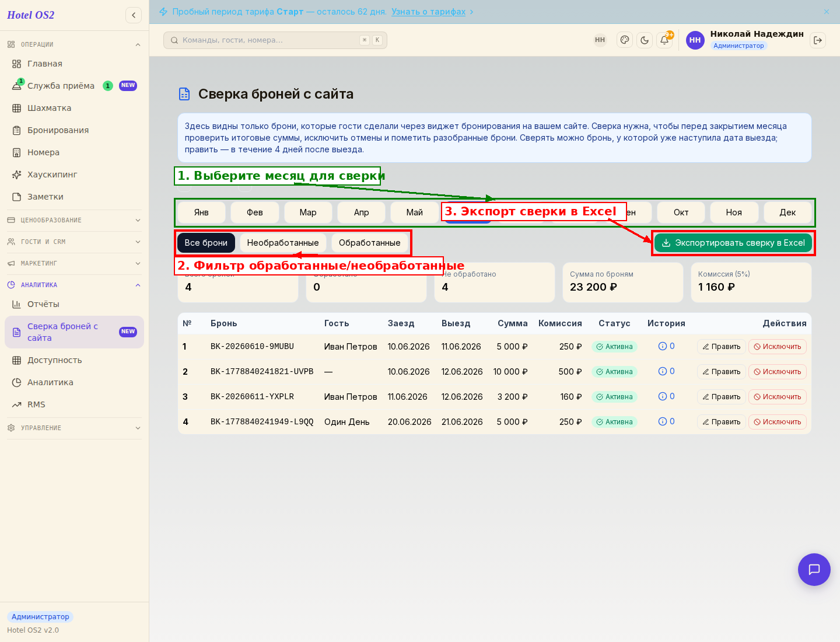
Task: Toggle dark mode moon icon
Action: (645, 40)
